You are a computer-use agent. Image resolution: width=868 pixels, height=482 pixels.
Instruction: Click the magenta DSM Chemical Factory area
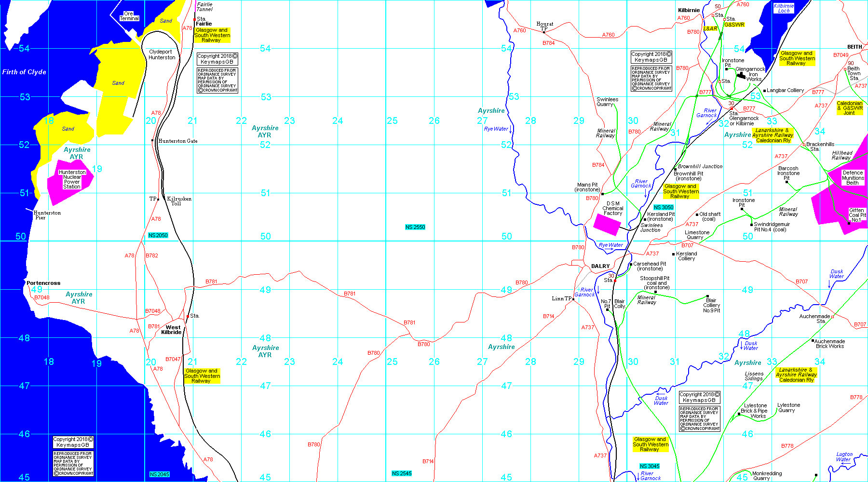(607, 224)
